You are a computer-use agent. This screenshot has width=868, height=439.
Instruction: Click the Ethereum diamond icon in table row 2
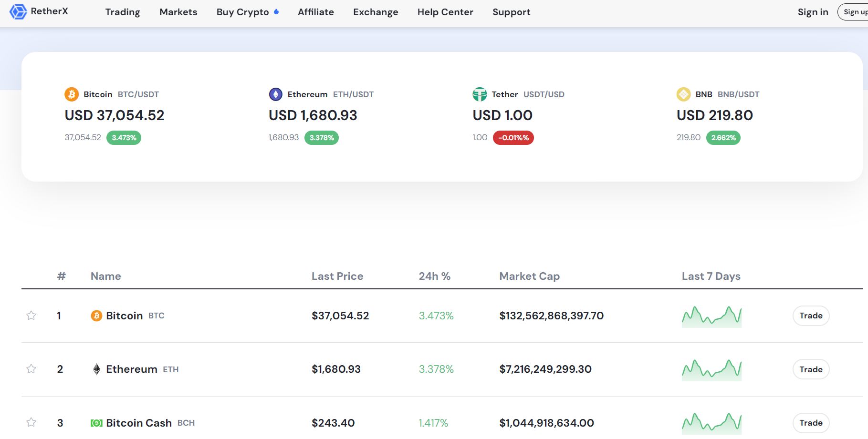pyautogui.click(x=96, y=369)
